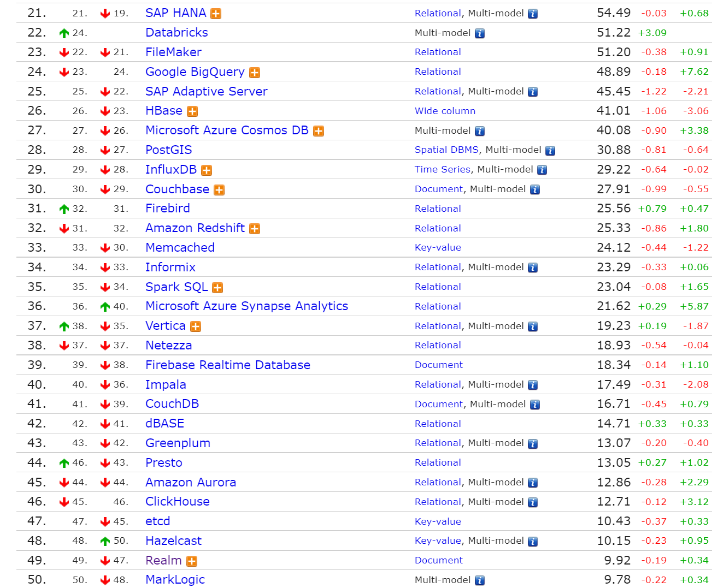Click the info icon in the Hazelcast row
Viewport: 718px width, 588px height.
tap(533, 542)
